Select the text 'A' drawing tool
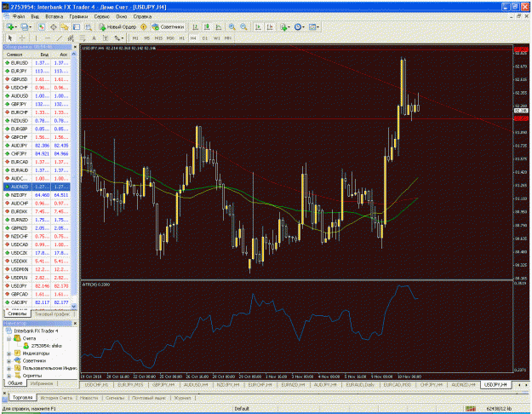 [x=94, y=38]
